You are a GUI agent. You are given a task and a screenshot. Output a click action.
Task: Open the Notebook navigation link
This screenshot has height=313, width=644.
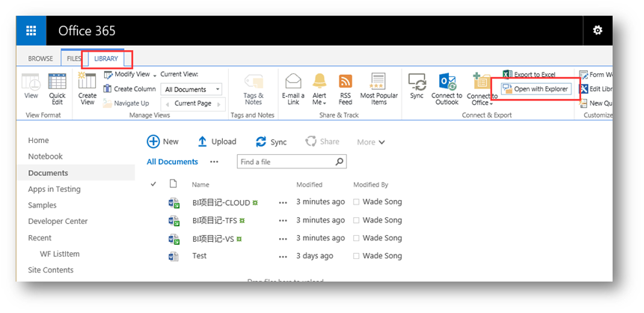tap(45, 156)
